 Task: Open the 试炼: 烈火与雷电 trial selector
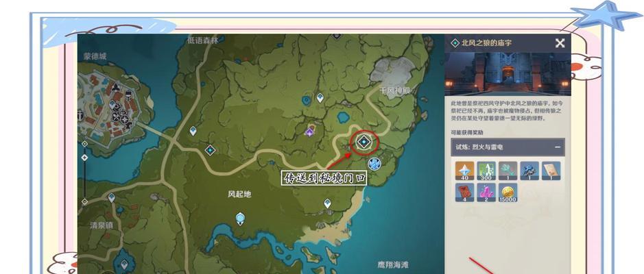point(501,147)
